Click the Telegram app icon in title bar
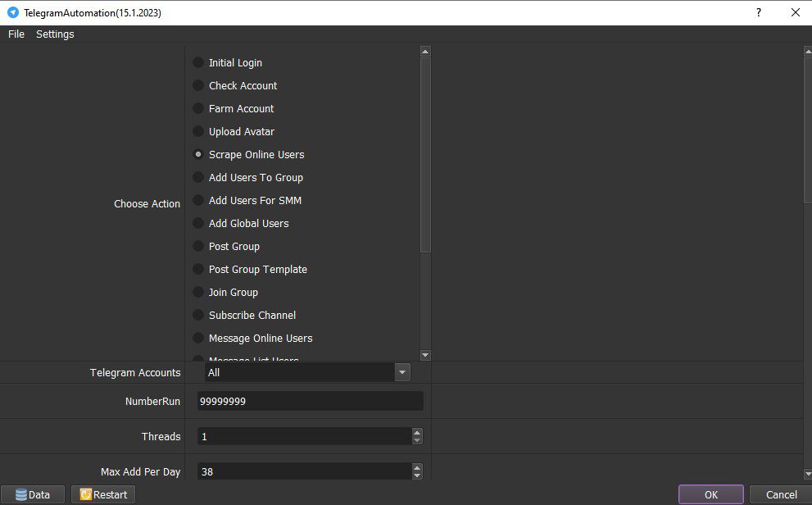 point(13,12)
